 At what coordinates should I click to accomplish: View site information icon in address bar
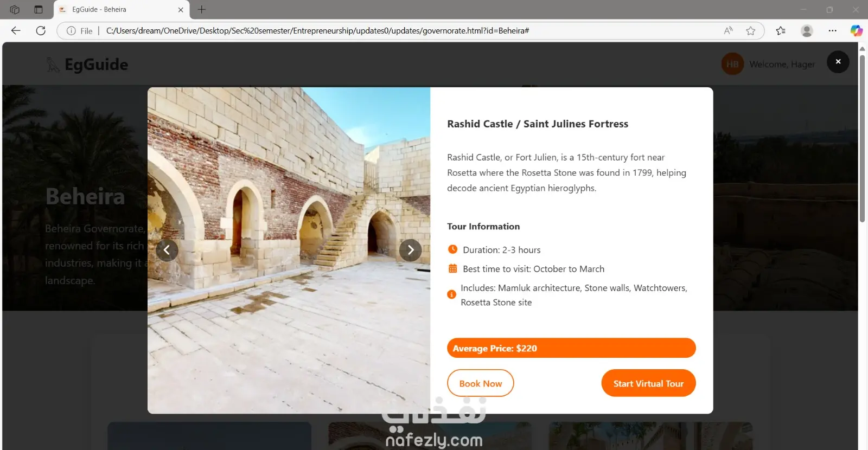[x=71, y=31]
